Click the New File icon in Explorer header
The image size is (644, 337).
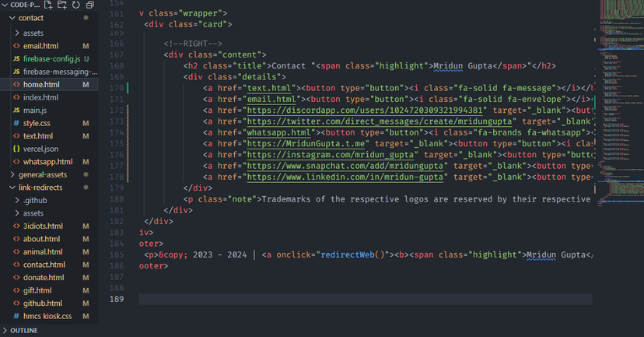(x=48, y=5)
